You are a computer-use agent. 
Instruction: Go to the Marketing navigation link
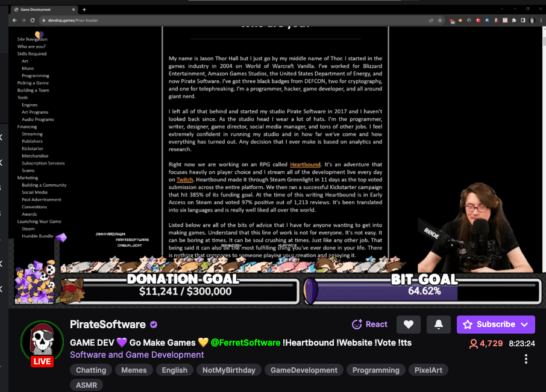click(x=28, y=178)
